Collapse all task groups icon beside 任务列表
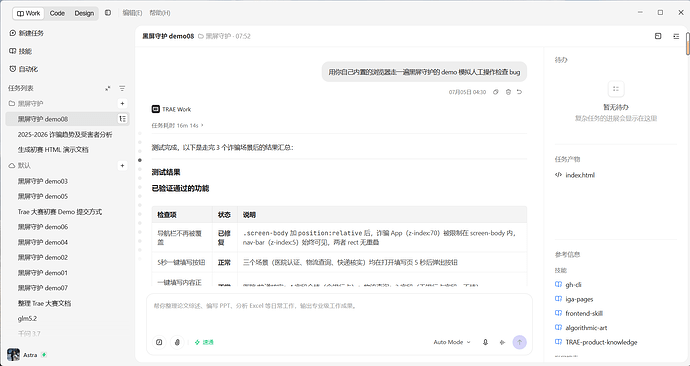690x366 pixels. (108, 88)
